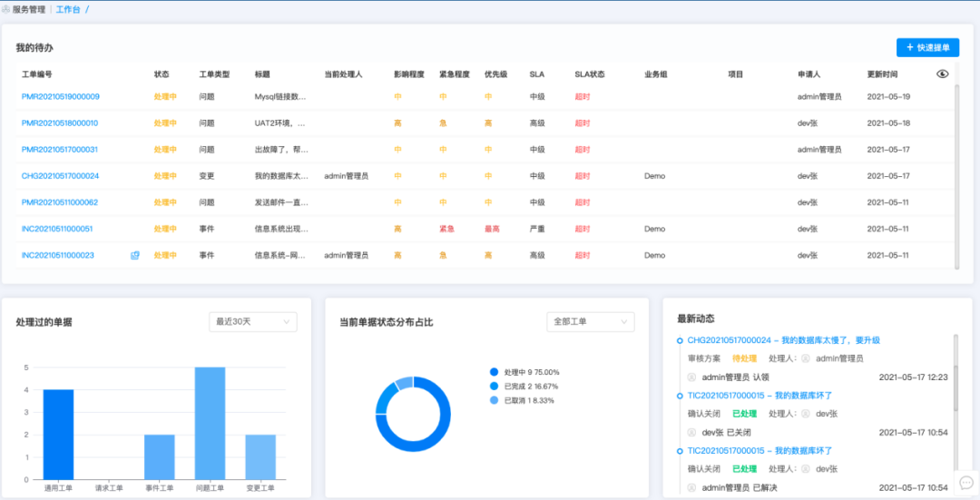The width and height of the screenshot is (980, 500).
Task: Open the 全部工单 dropdown
Action: pos(591,322)
